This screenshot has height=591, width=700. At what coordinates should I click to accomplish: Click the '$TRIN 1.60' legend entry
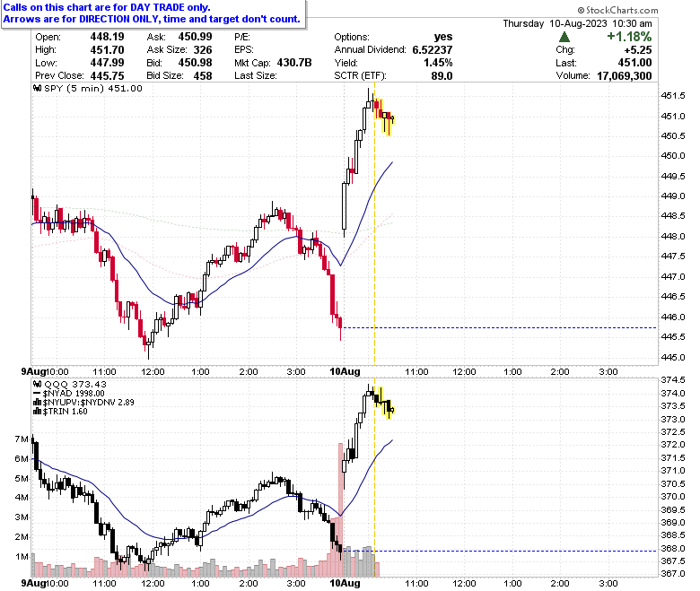(x=66, y=412)
